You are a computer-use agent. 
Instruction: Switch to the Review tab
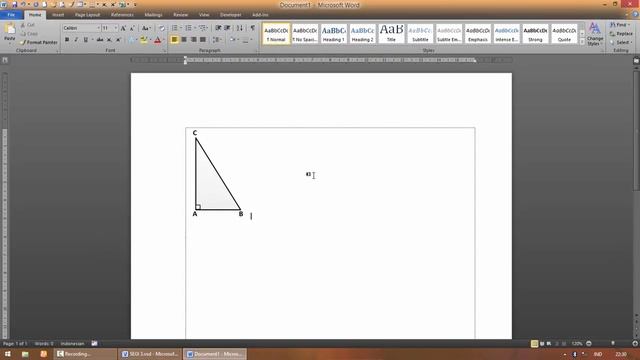180,15
